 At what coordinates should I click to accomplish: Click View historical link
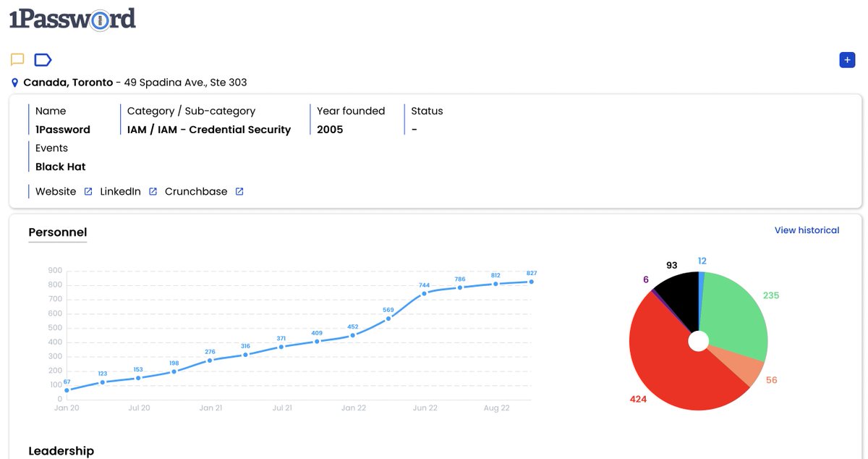click(x=807, y=230)
